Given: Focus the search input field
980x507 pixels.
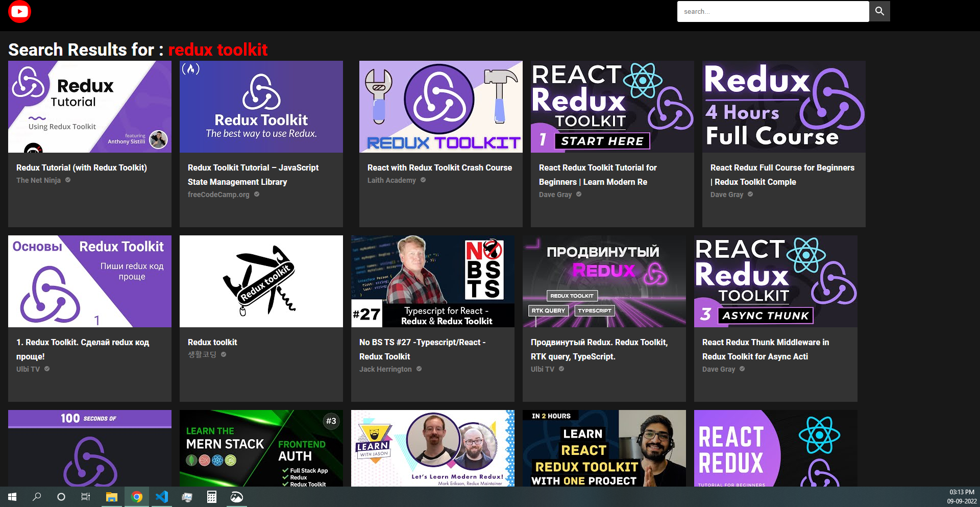Looking at the screenshot, I should coord(773,11).
